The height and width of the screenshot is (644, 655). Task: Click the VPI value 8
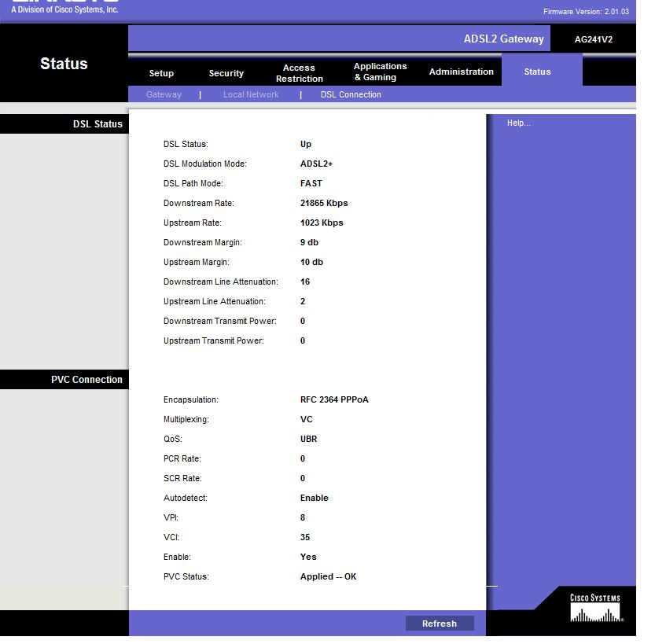tap(303, 517)
